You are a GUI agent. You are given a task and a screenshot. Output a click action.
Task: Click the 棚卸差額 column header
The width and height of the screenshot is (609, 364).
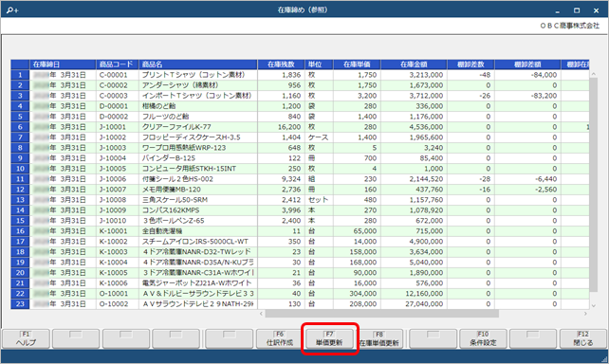pos(527,64)
